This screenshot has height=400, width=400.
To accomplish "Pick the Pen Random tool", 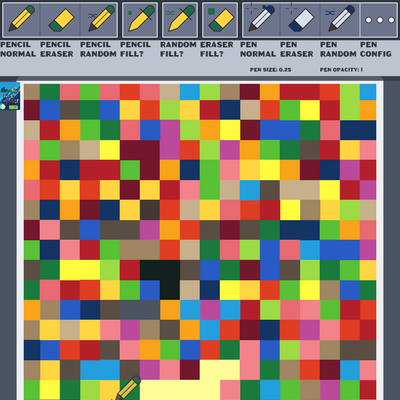I will (x=340, y=20).
